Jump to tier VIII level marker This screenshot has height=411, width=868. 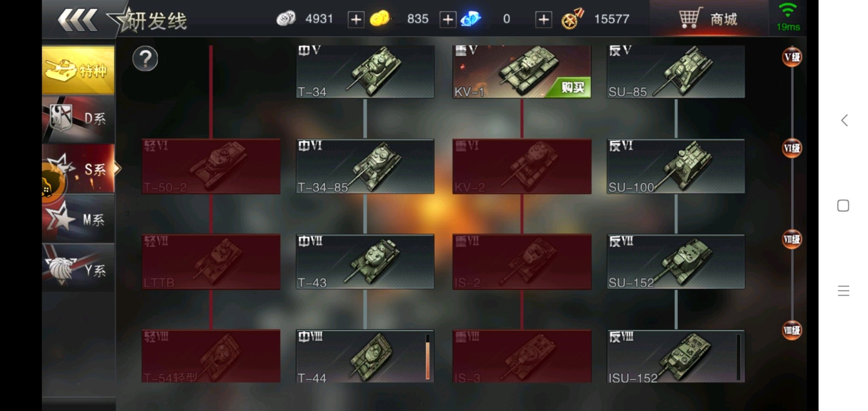(792, 331)
